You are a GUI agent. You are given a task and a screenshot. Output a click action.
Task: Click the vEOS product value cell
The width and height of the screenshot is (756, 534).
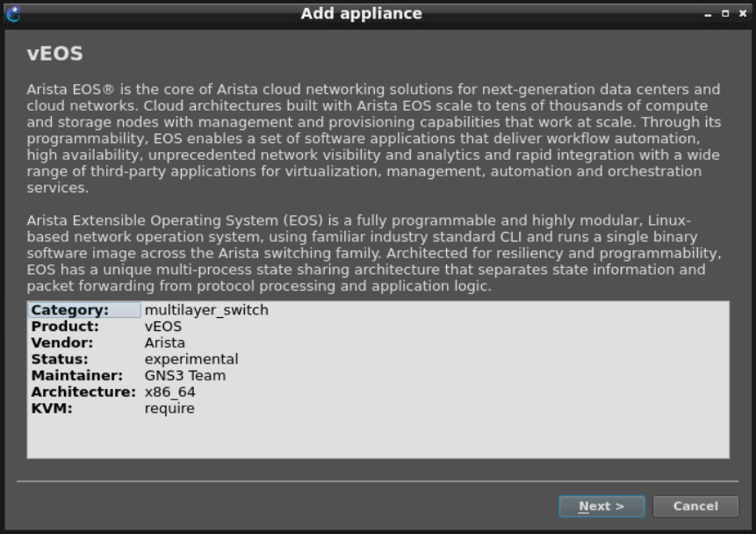point(163,327)
